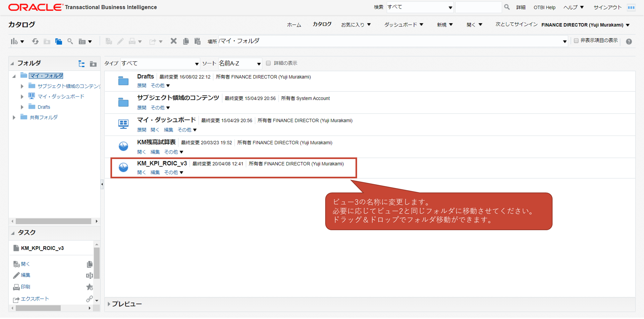Collapse the タスク pane
Image resolution: width=644 pixels, height=319 pixels.
pyautogui.click(x=13, y=233)
